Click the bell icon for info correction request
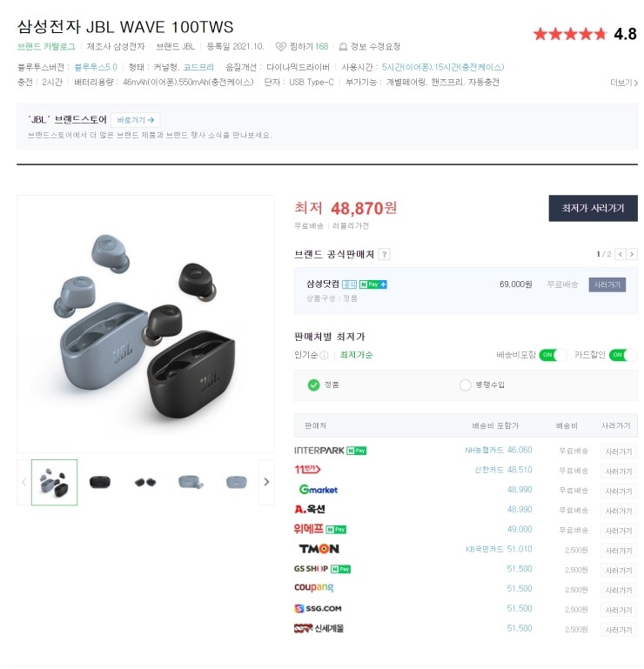This screenshot has height=669, width=644. (343, 46)
